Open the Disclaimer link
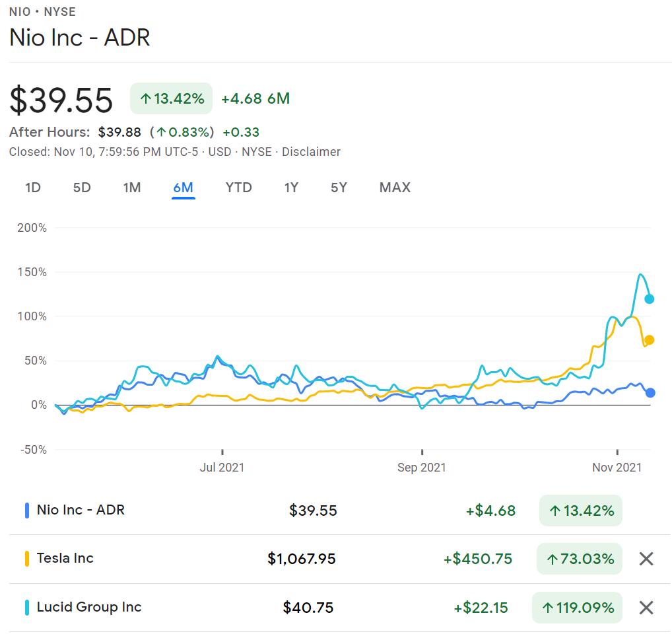This screenshot has height=638, width=672. (x=311, y=152)
